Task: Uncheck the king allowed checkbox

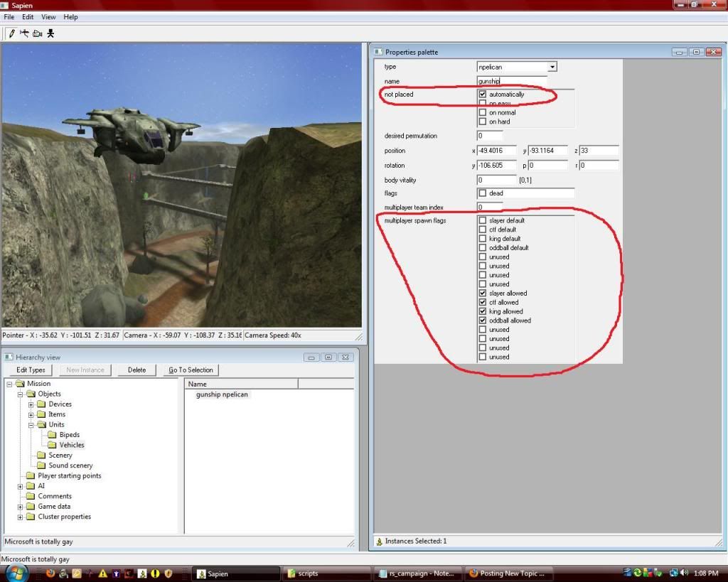Action: [483, 311]
